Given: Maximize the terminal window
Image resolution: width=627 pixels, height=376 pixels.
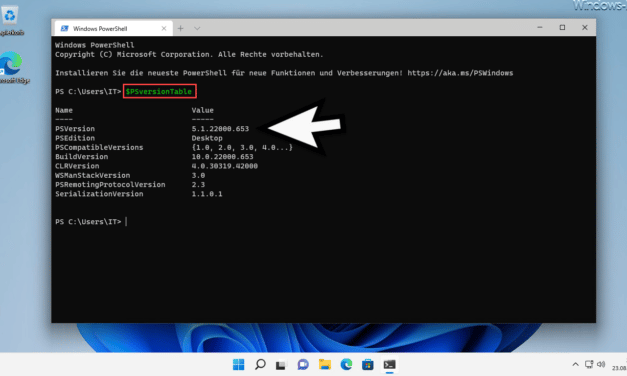Looking at the screenshot, I should (562, 27).
